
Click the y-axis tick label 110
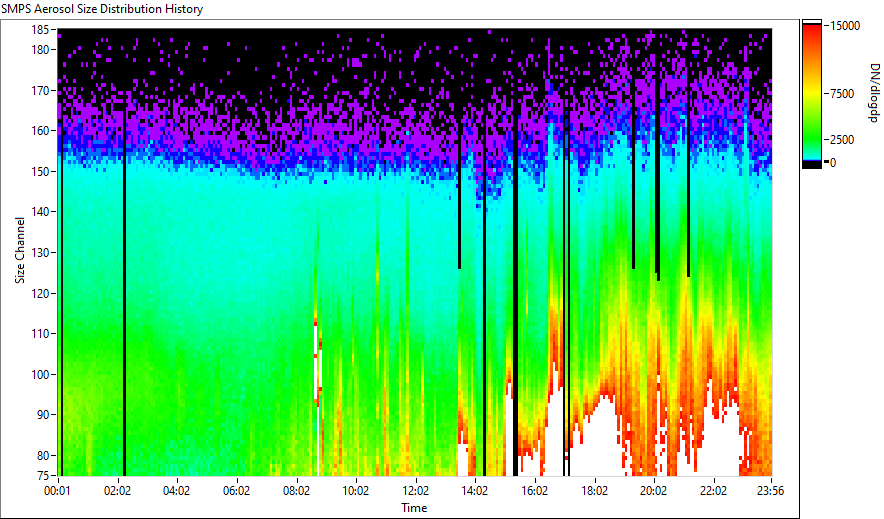click(41, 334)
